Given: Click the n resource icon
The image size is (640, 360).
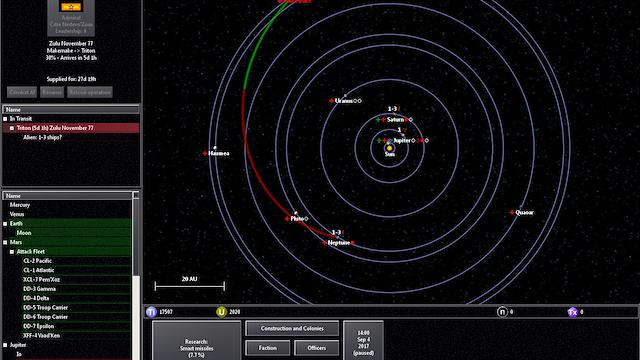Looking at the screenshot, I should [502, 312].
